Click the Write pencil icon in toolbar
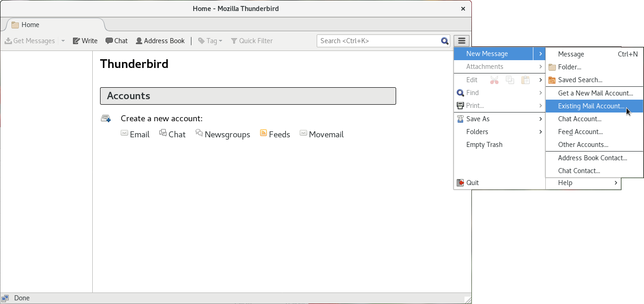Screen dimensions: 644x304 click(x=76, y=41)
